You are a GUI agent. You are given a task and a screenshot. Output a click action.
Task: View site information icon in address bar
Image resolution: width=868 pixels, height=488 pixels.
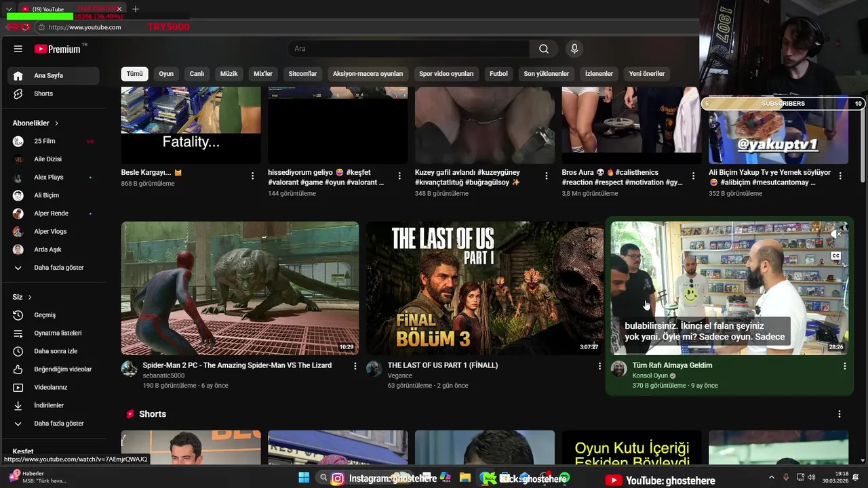[41, 27]
